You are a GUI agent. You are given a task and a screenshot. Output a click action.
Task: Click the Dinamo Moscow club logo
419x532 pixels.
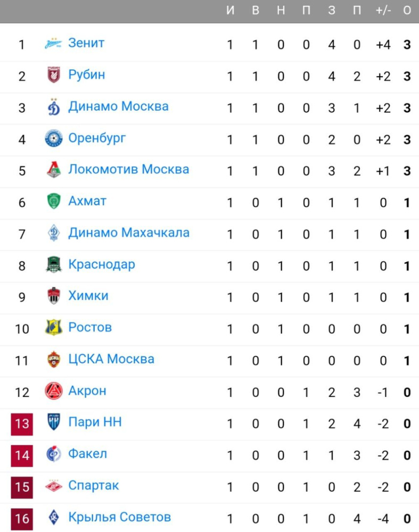point(53,107)
